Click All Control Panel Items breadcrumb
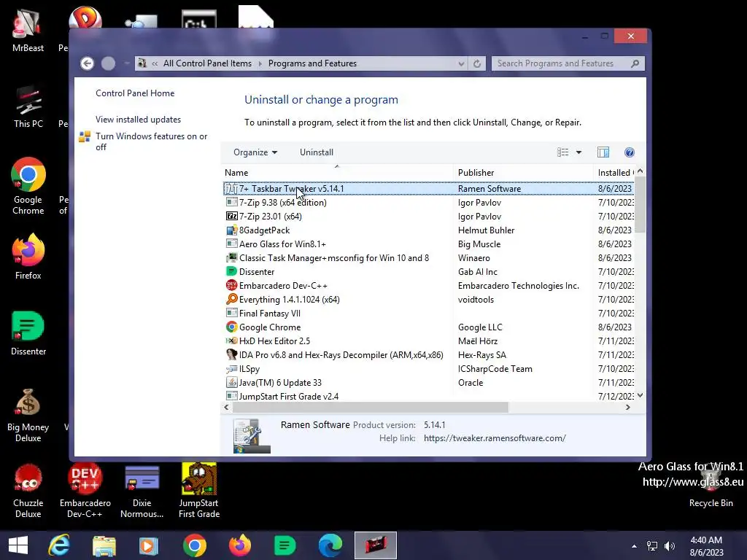 207,63
